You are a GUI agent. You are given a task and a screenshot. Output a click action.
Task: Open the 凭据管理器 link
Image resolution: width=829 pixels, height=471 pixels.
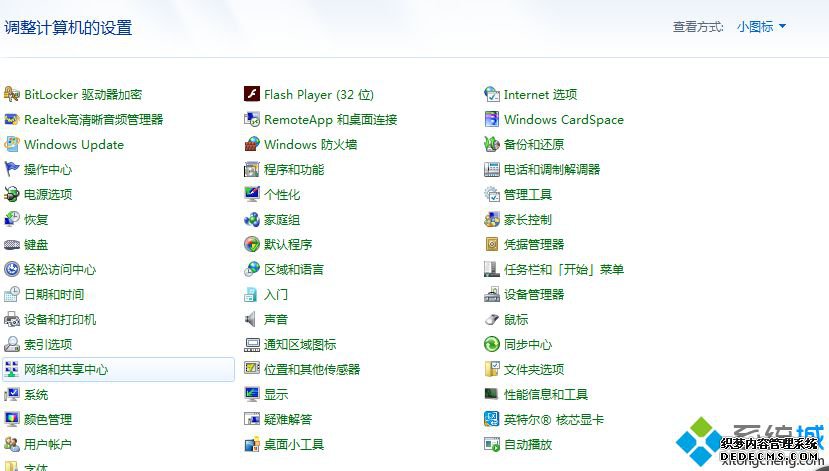click(534, 244)
